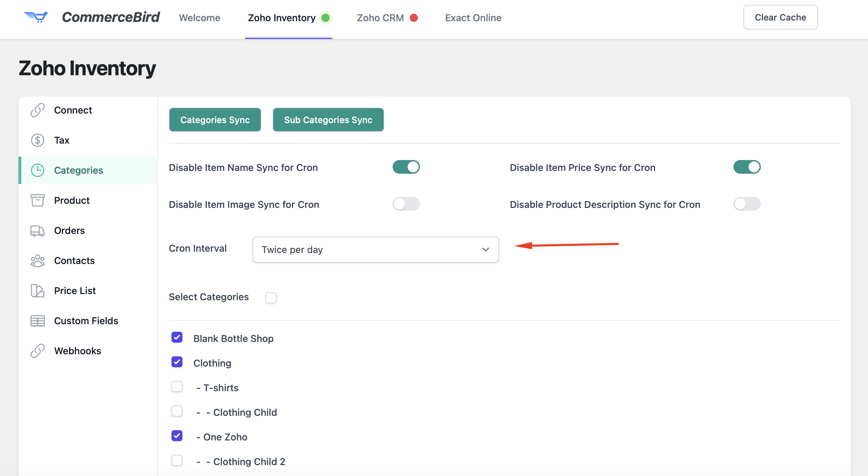Click the Orders truck icon

click(38, 230)
